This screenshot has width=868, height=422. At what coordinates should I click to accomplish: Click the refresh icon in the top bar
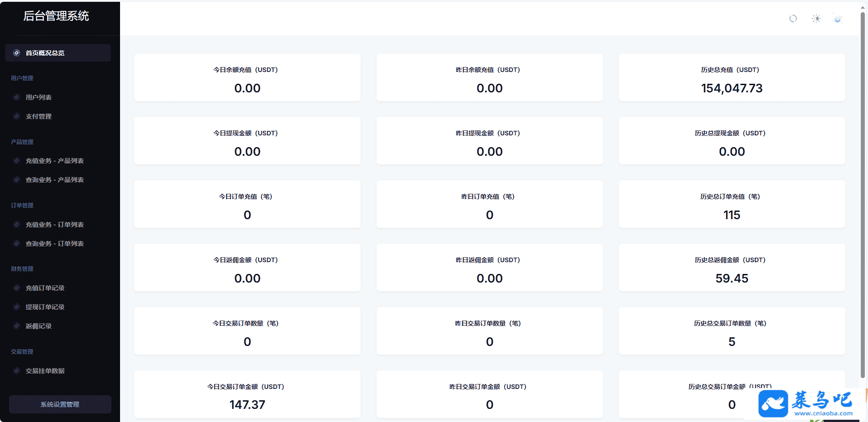click(x=793, y=19)
